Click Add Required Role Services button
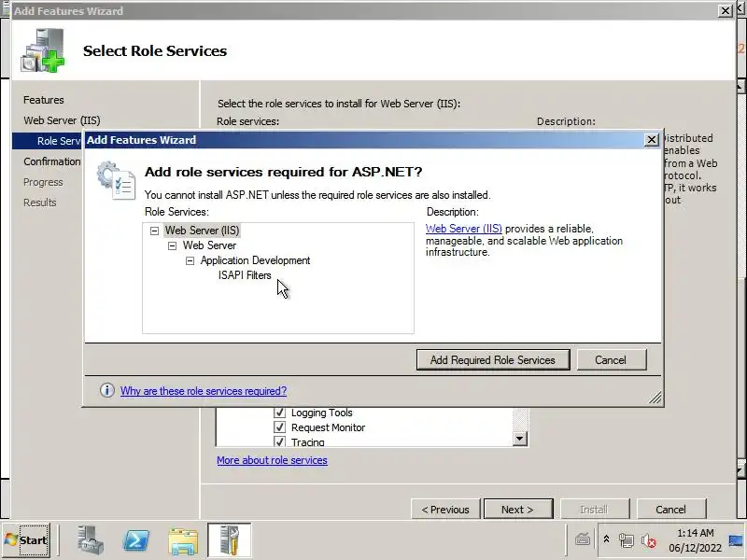747x560 pixels. [493, 360]
